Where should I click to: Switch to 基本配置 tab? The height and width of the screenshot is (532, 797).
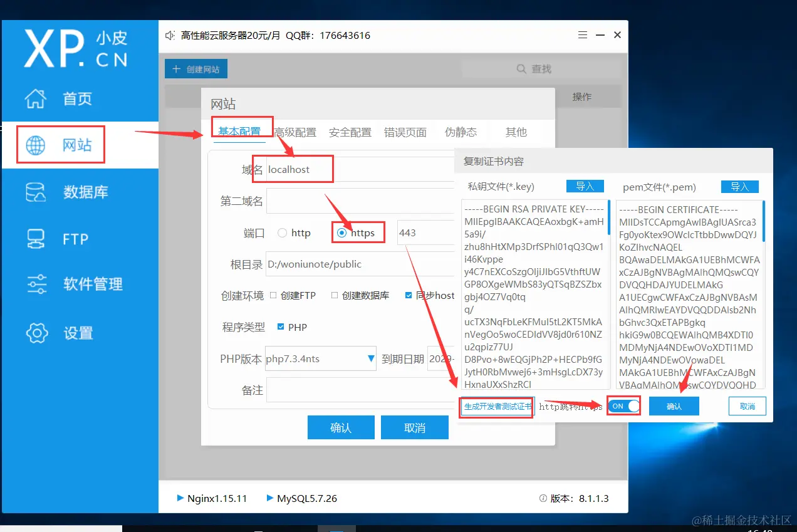239,132
